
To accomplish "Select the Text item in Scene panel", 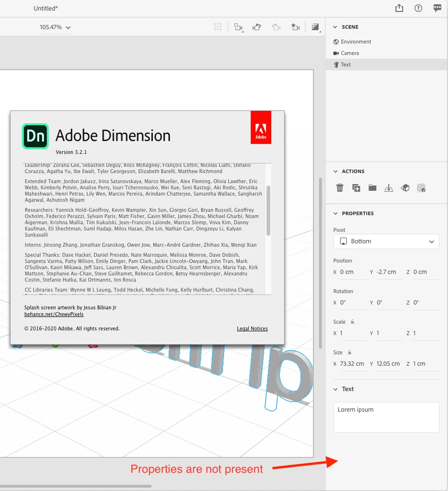I will point(387,65).
